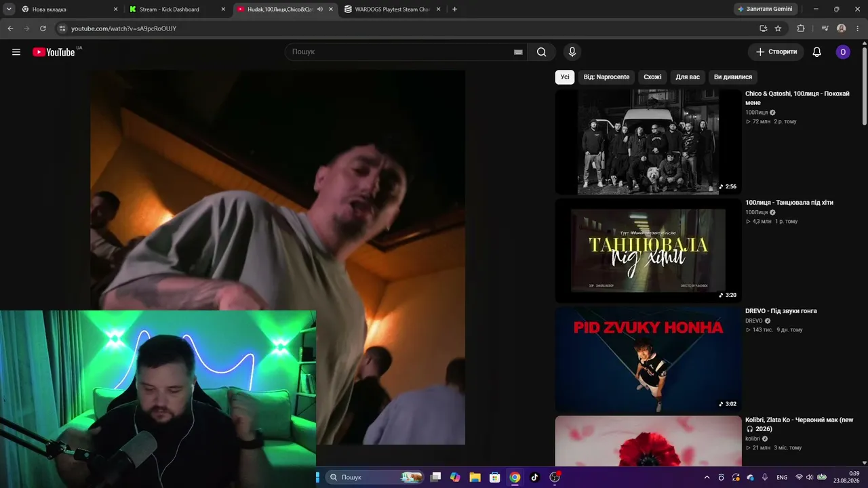Open YouTube notifications bell
This screenshot has height=488, width=868.
[817, 52]
